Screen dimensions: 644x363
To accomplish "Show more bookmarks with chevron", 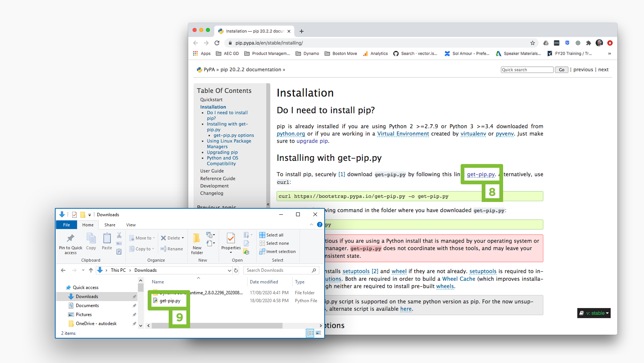I will click(609, 53).
